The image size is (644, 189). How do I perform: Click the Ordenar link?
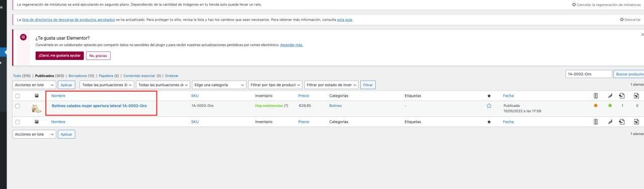pos(172,76)
